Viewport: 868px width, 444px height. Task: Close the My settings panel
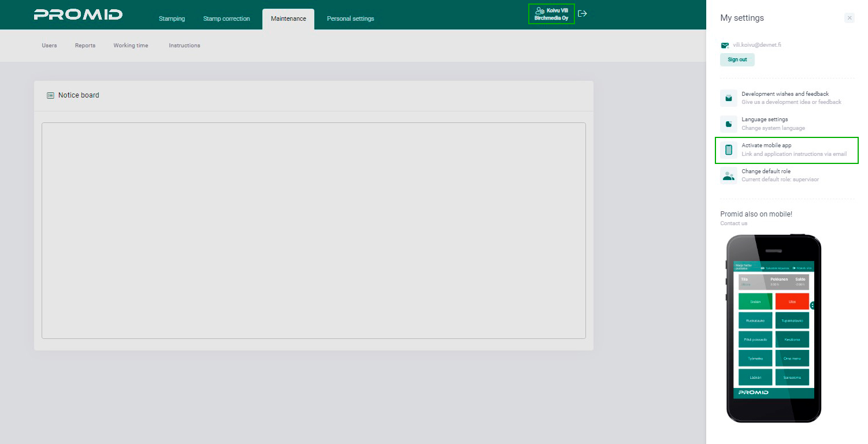pos(850,18)
